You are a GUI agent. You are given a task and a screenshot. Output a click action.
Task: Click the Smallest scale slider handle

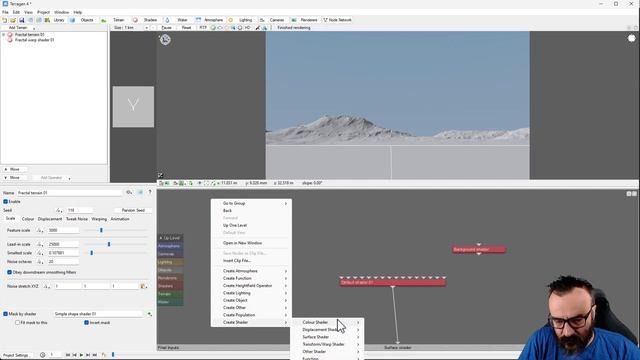coord(92,253)
